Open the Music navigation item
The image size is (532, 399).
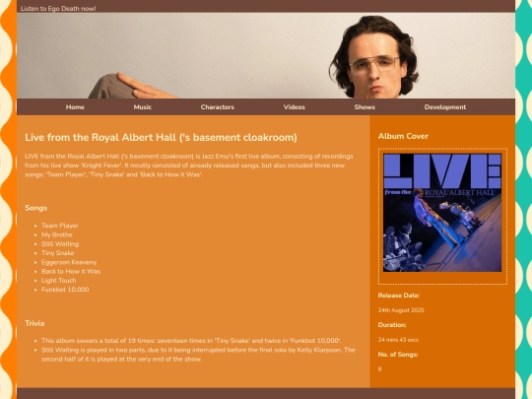(x=143, y=107)
